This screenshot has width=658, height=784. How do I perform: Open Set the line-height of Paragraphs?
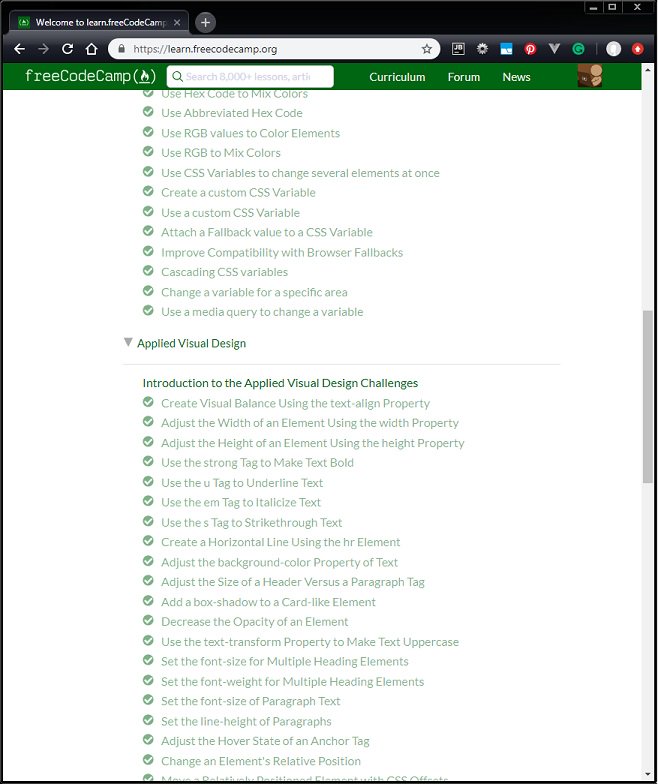coord(246,722)
